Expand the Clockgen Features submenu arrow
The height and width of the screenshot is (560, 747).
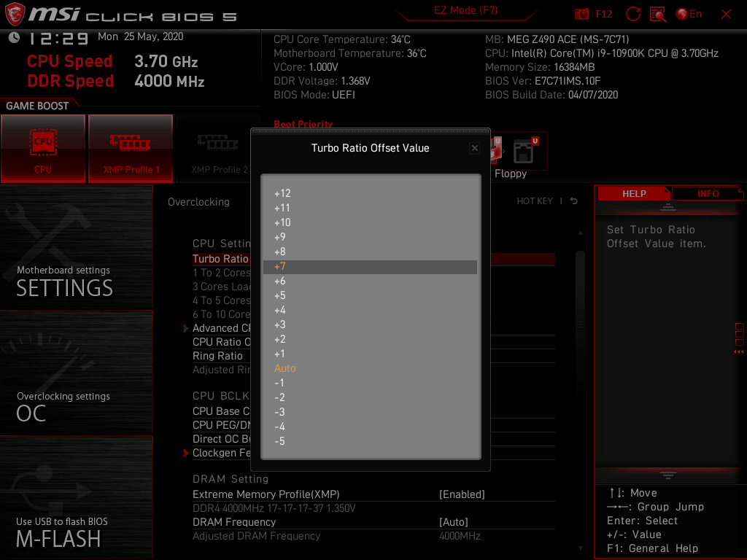point(185,453)
